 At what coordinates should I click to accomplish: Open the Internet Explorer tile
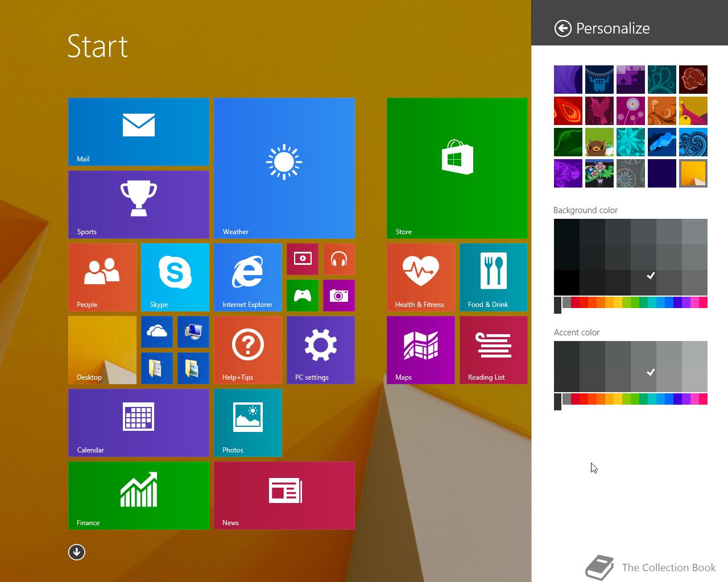click(248, 277)
